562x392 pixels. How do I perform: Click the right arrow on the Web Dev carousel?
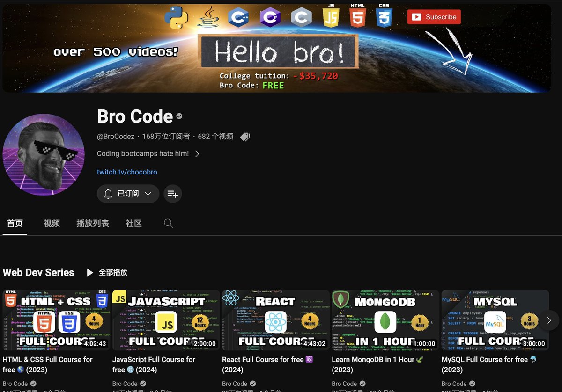point(548,320)
